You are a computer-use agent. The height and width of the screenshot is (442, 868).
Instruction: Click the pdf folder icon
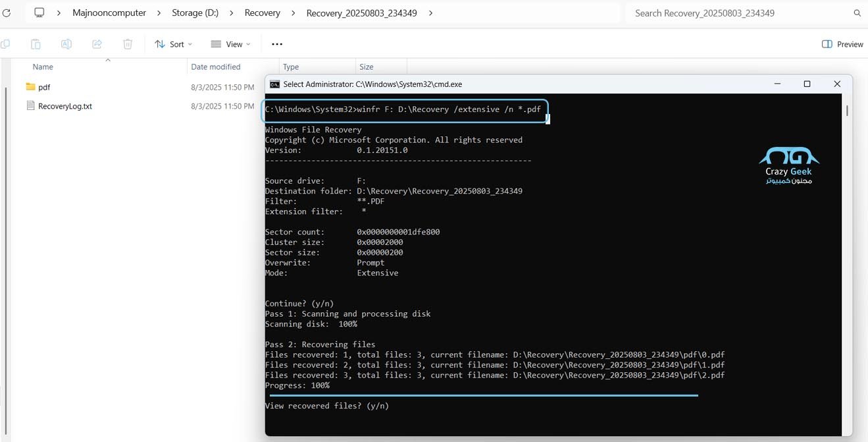pos(30,87)
